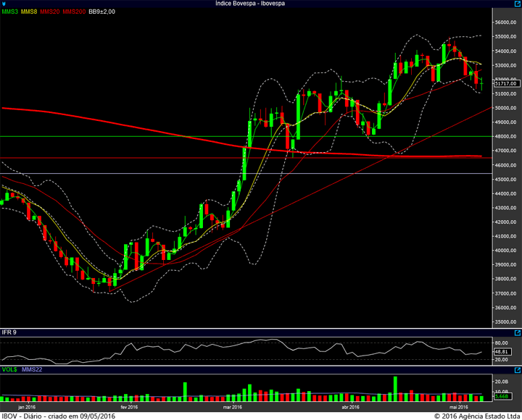Click the volume value tag 5,66B

pos(502,396)
